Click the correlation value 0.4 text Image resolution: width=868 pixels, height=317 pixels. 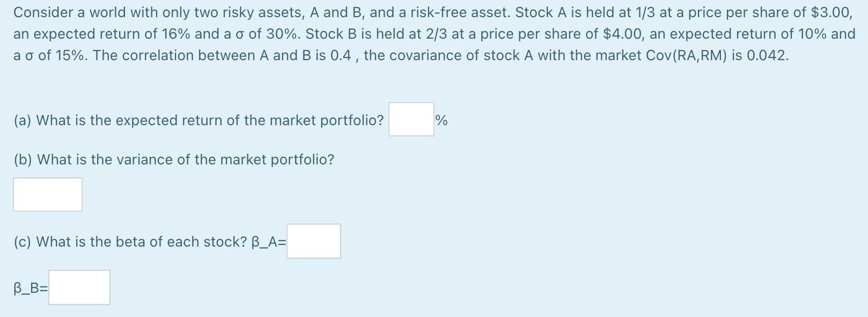coord(346,55)
